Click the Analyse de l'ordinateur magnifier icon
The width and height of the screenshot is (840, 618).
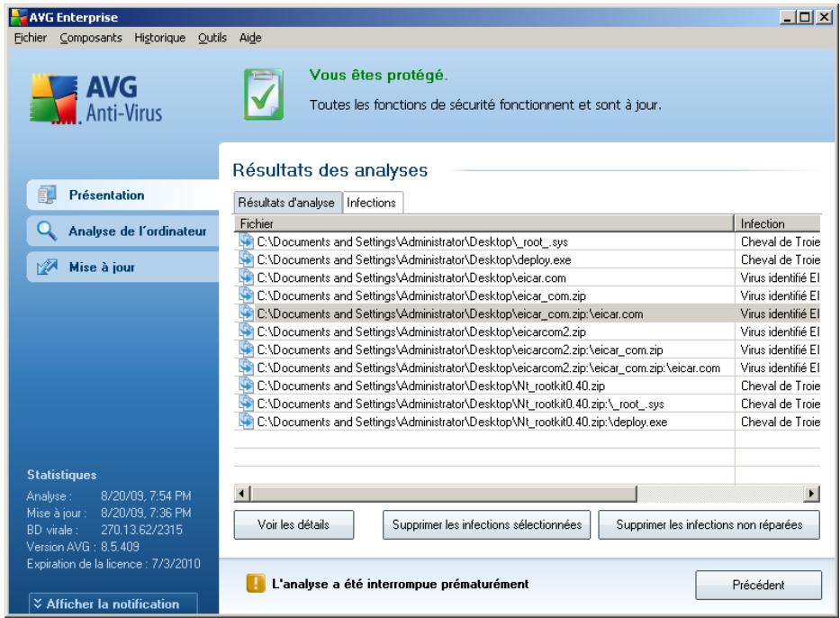pos(47,231)
